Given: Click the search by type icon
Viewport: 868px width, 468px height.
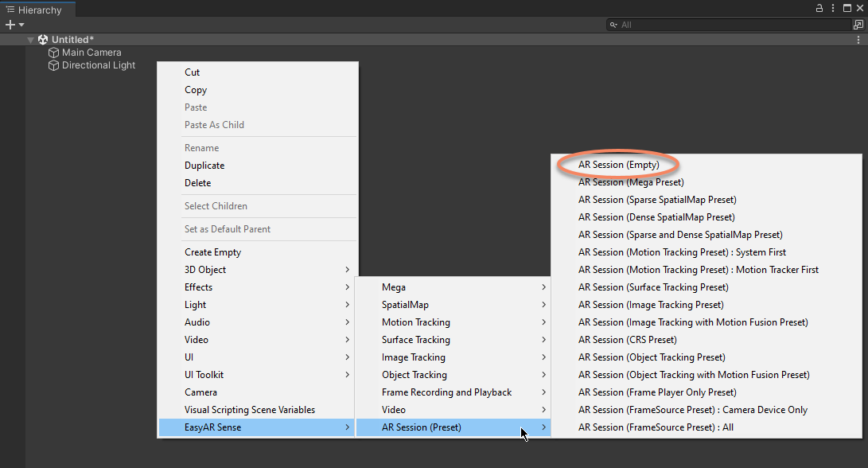Looking at the screenshot, I should click(858, 25).
